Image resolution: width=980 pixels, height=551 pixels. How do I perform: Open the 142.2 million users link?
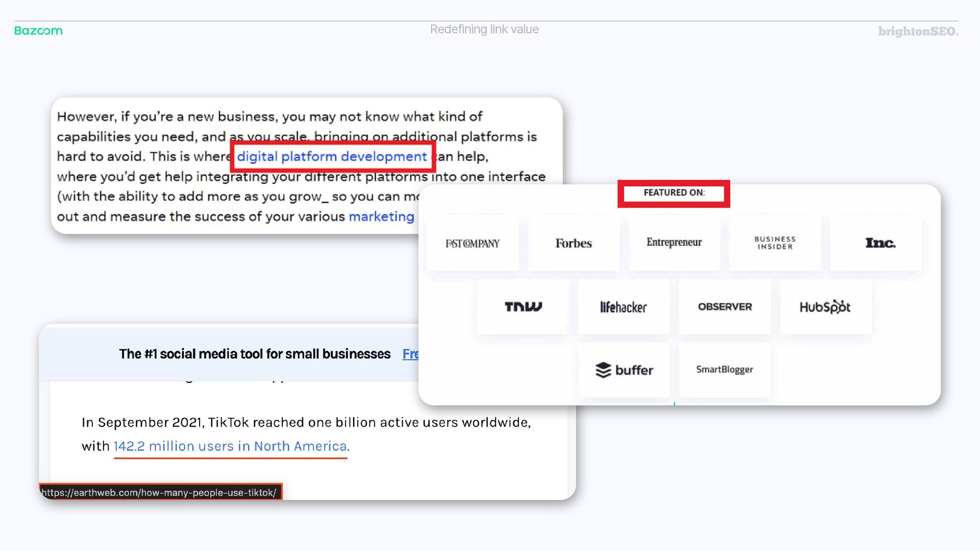pyautogui.click(x=231, y=446)
